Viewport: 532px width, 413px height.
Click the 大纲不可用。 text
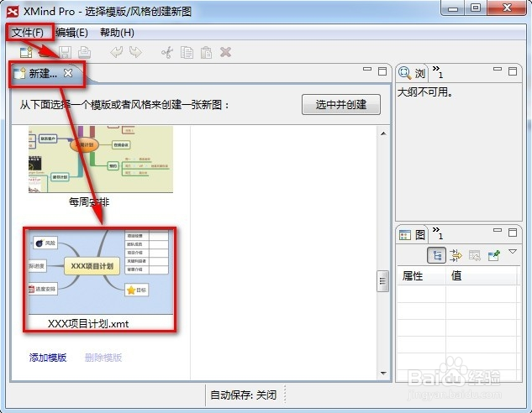[x=424, y=92]
